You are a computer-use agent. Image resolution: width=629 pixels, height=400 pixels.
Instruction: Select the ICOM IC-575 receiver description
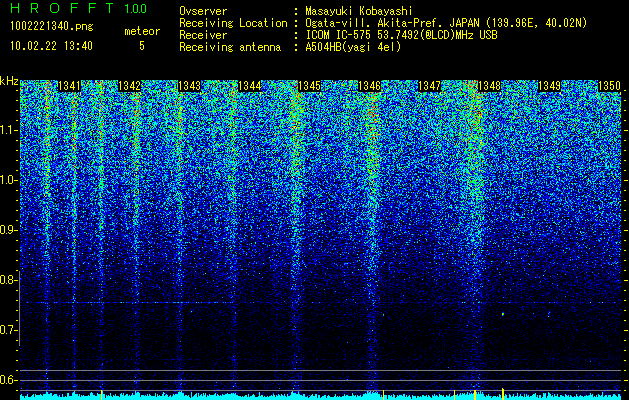pos(401,35)
